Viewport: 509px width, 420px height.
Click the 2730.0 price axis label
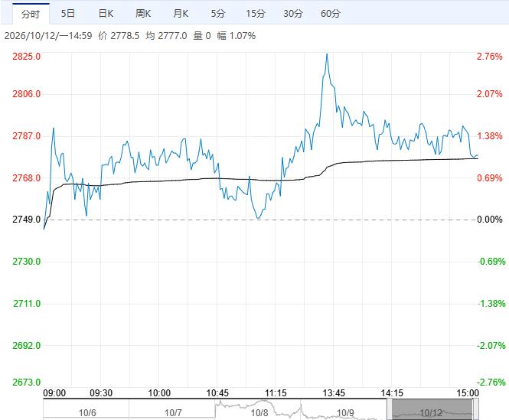(x=27, y=262)
